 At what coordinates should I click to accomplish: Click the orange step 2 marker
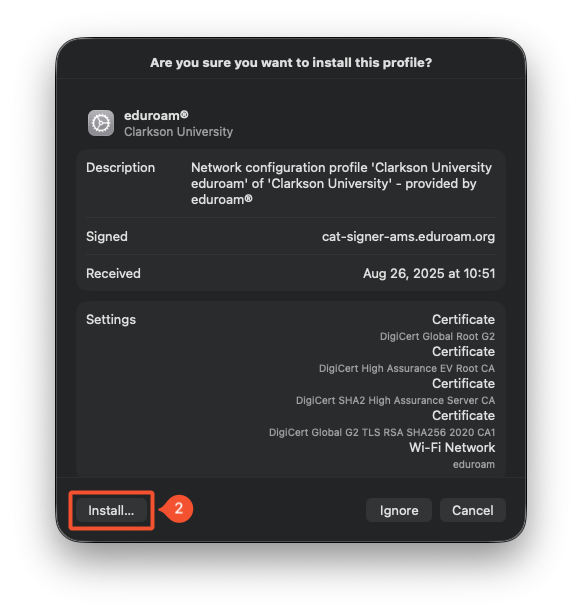point(177,509)
